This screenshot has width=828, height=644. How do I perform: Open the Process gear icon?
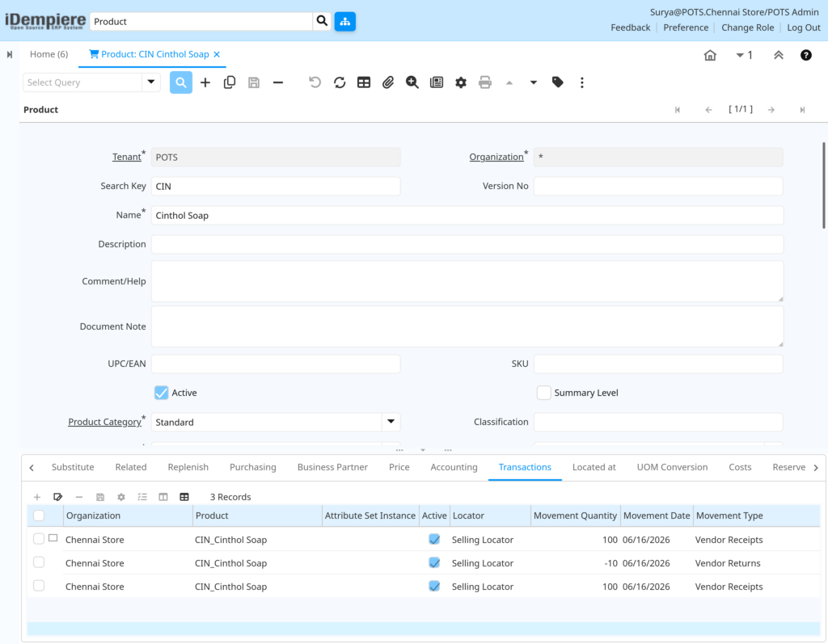coord(461,82)
